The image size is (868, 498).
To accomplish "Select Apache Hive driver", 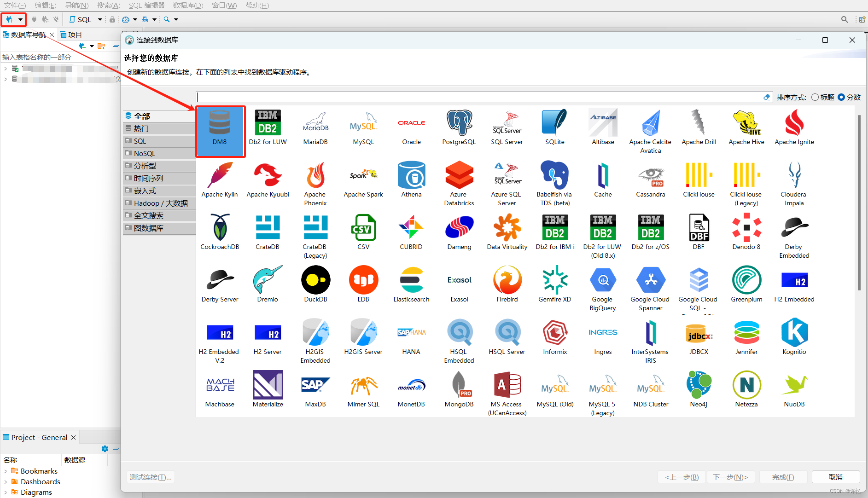I will click(x=746, y=127).
